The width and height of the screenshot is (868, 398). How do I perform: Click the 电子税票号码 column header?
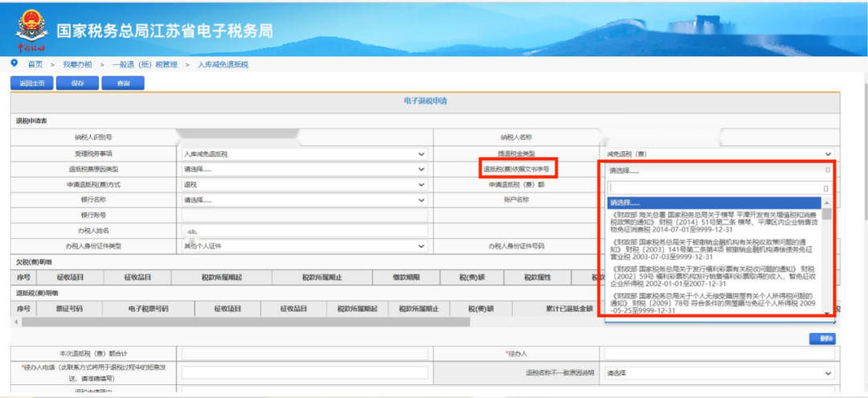148,309
